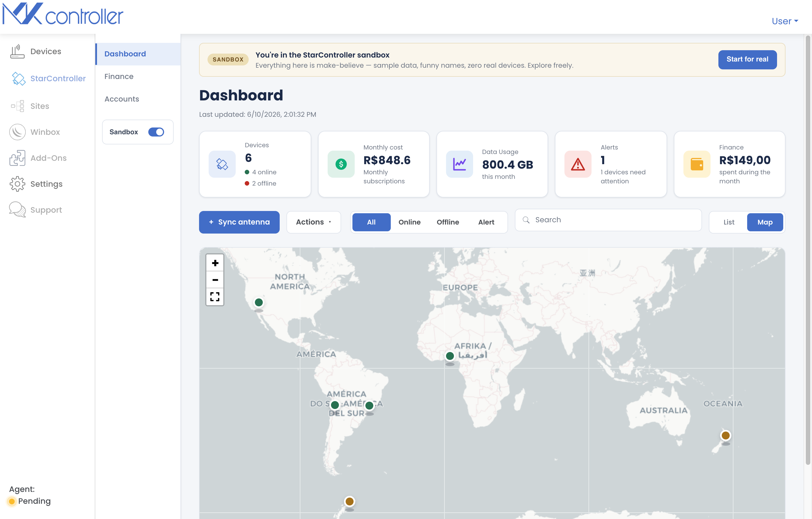This screenshot has height=519, width=812.
Task: Click the Support label in sidebar
Action: click(46, 210)
